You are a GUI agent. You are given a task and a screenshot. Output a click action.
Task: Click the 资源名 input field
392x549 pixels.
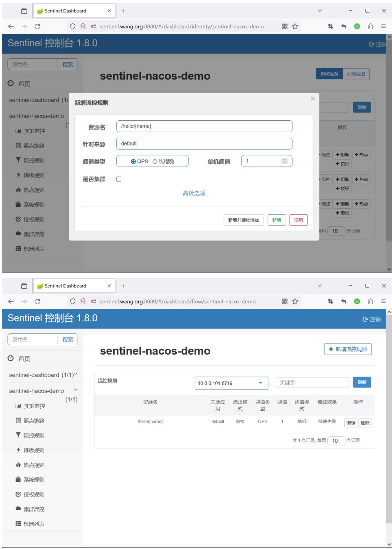pyautogui.click(x=204, y=126)
